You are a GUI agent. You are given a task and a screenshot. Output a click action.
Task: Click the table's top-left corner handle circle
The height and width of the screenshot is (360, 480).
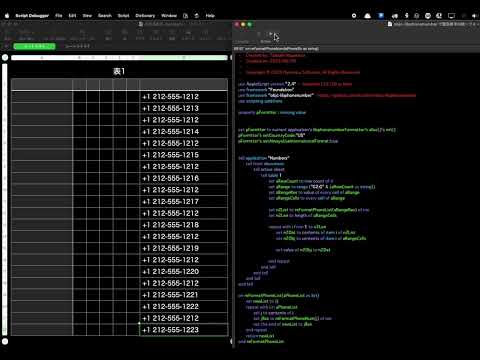(5, 57)
